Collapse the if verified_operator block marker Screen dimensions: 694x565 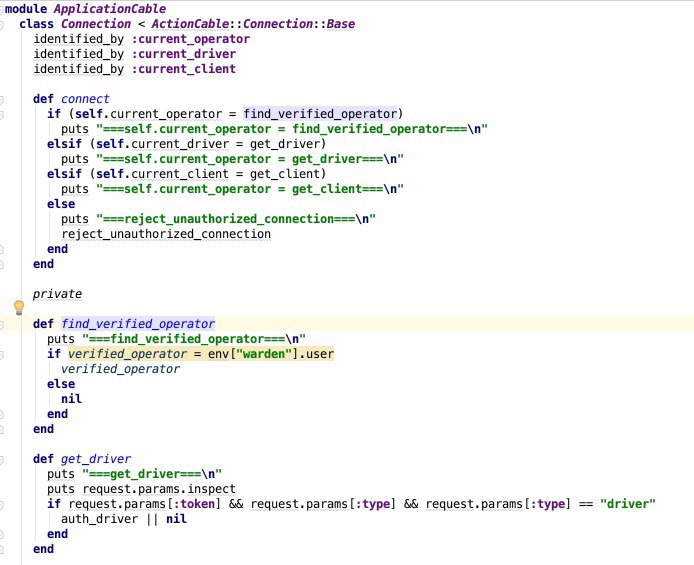click(x=1, y=355)
